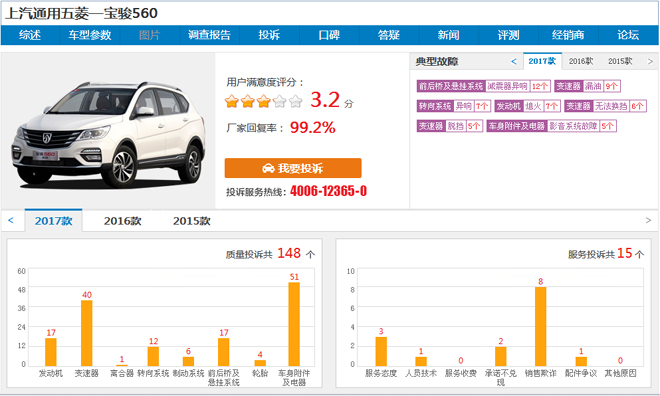Select the 2016款 tab above charts

[122, 221]
